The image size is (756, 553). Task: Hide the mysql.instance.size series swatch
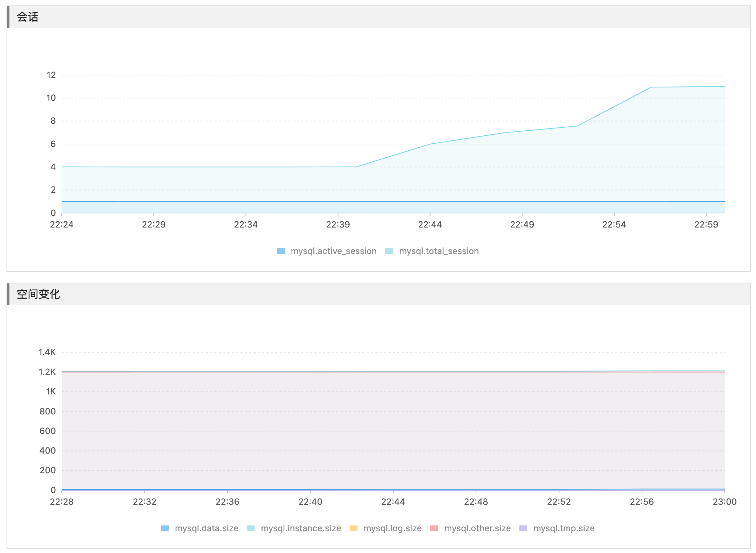[251, 528]
